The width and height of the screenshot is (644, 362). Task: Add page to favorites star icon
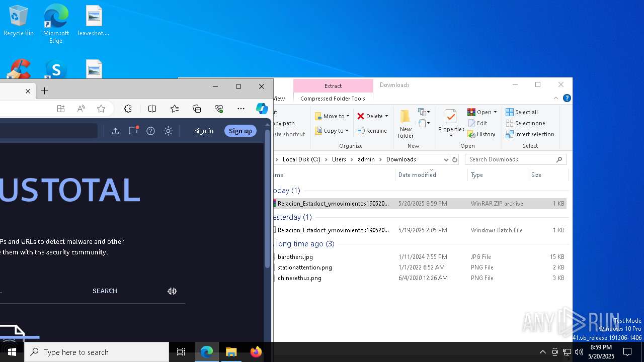[x=101, y=109]
